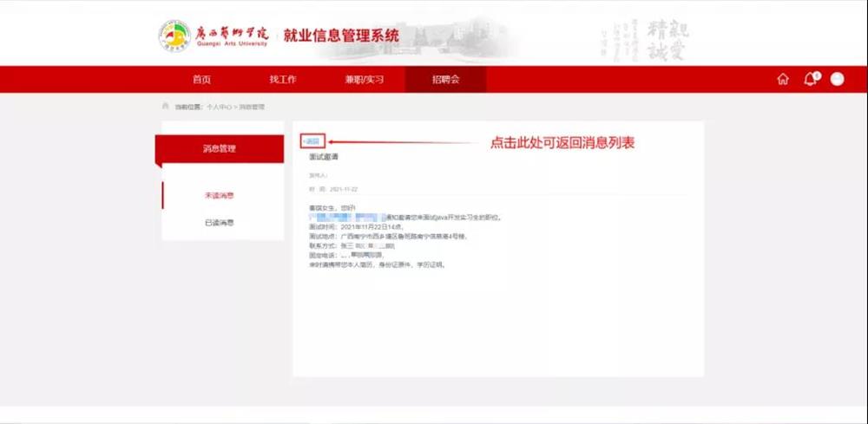The width and height of the screenshot is (868, 424).
Task: Select the 兼职/实习 menu item
Action: click(364, 80)
